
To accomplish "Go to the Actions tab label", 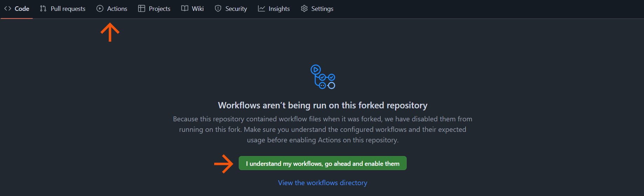I will (x=117, y=9).
